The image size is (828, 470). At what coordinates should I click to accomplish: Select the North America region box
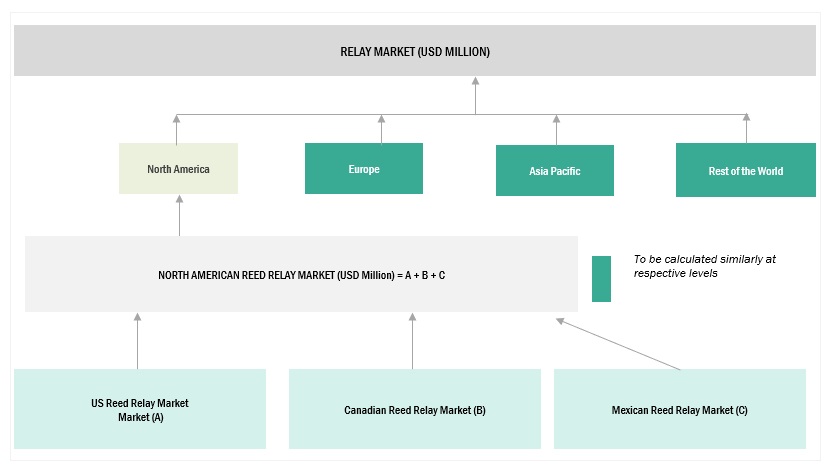pos(178,169)
